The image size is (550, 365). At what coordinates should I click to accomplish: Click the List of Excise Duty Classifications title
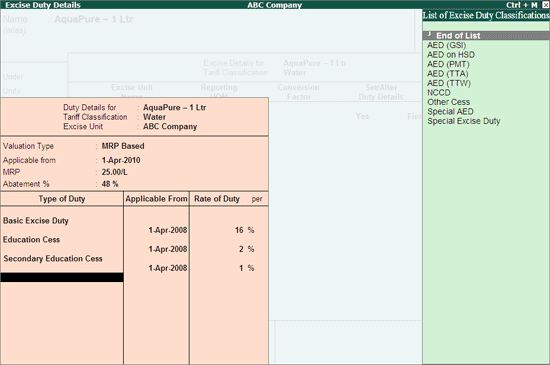(486, 15)
